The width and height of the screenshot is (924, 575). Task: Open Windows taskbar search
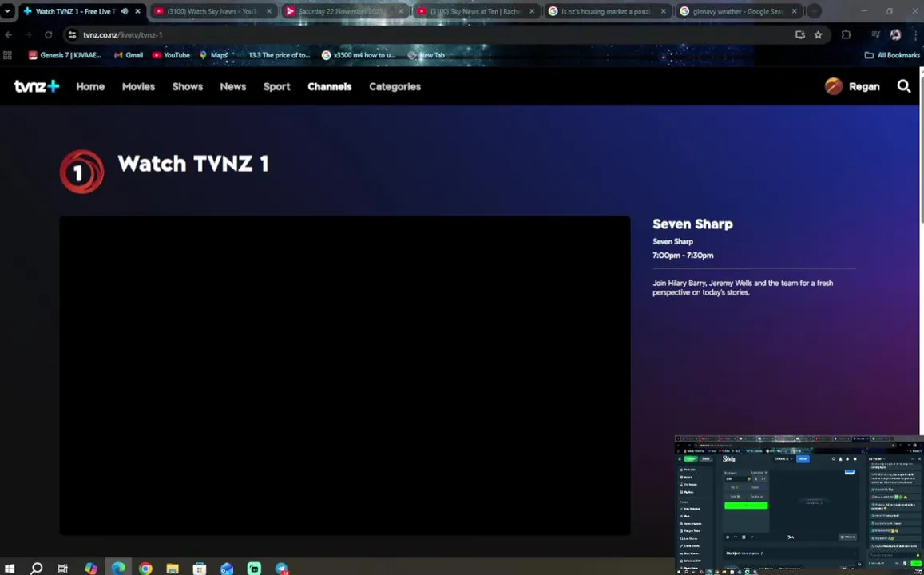[x=36, y=569]
